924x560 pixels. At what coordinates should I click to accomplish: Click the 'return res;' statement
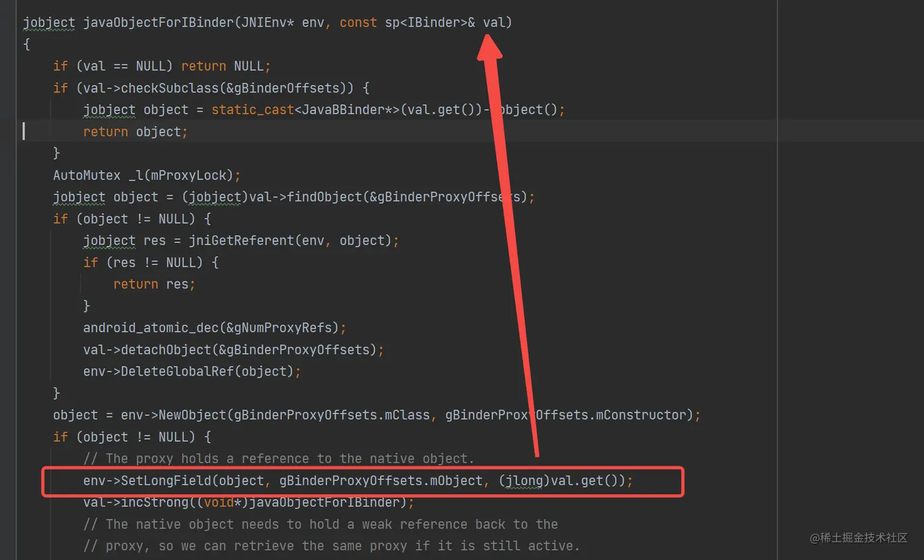[x=154, y=285]
